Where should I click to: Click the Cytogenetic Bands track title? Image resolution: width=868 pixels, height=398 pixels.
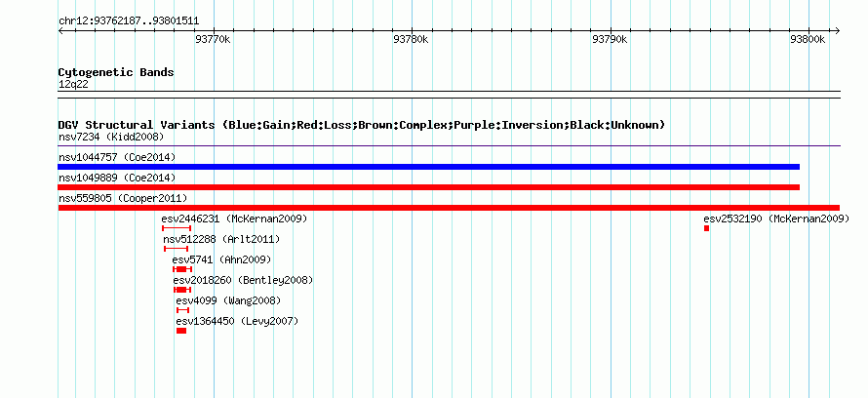click(x=116, y=72)
